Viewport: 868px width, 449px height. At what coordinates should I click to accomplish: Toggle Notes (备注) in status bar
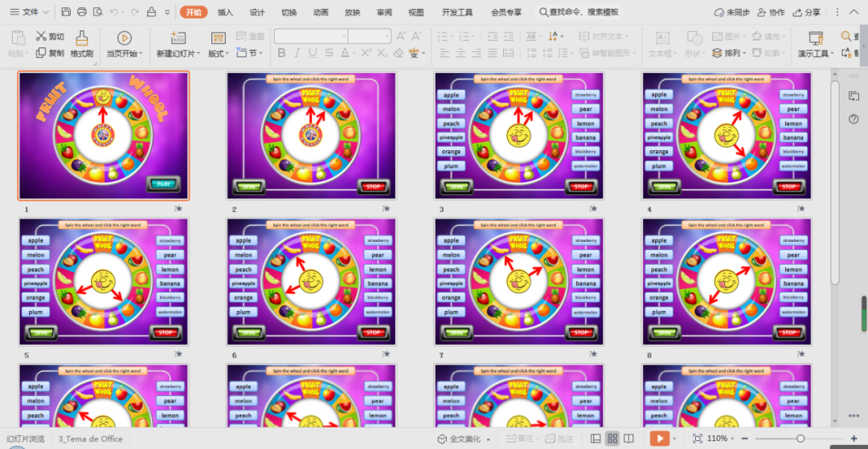click(518, 439)
